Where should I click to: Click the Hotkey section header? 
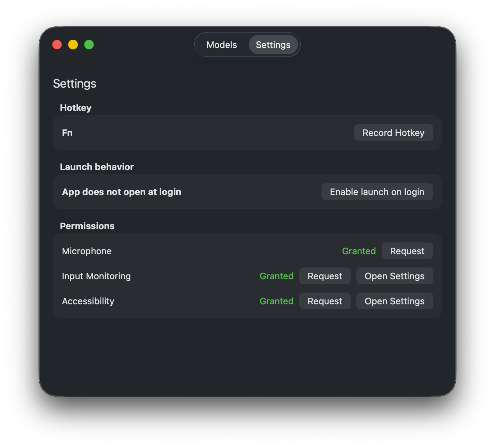pos(75,108)
